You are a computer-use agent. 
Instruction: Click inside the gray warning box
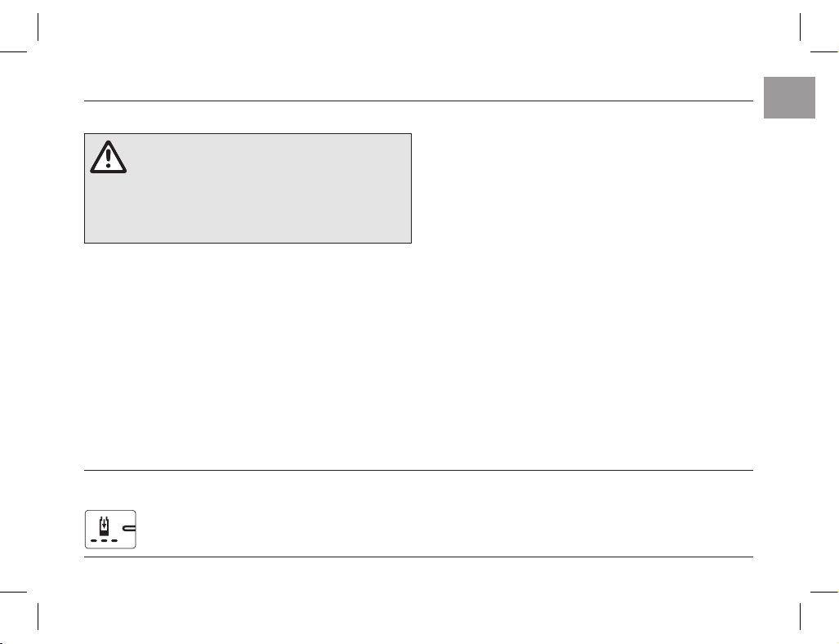248,189
